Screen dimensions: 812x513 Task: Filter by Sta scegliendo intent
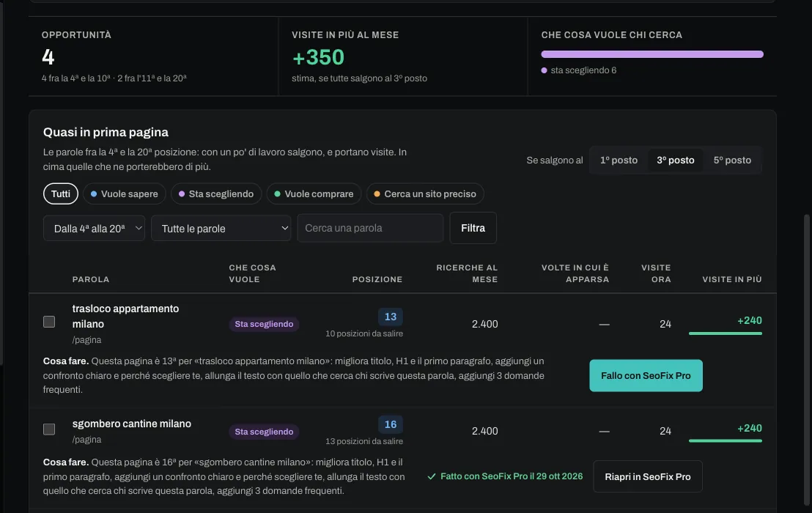pos(216,194)
